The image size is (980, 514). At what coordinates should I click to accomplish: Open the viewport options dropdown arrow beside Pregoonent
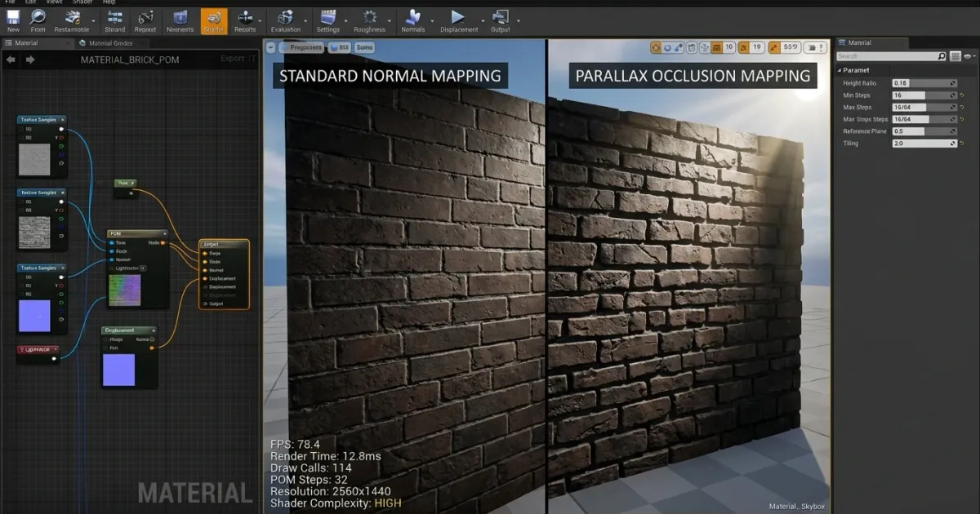(271, 47)
